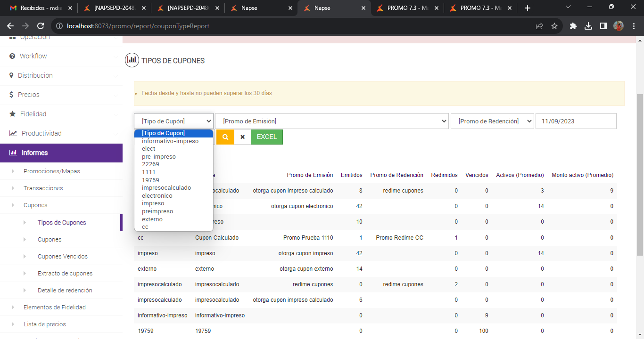Open the Promo de Redención dropdown

click(492, 121)
